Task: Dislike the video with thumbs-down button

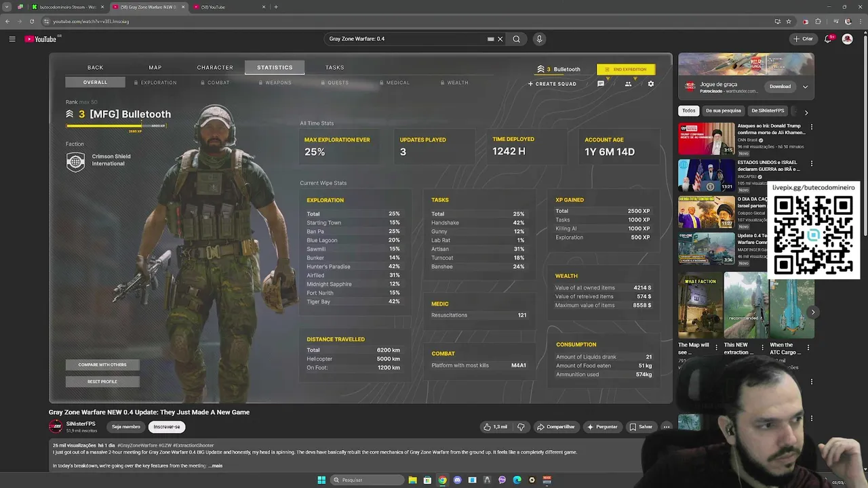Action: coord(521,427)
